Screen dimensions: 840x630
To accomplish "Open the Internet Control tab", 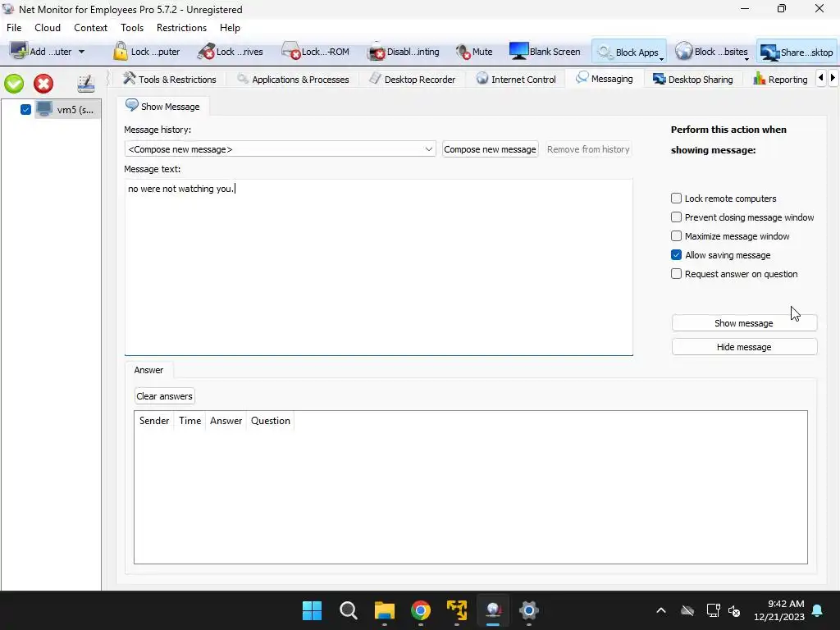I will tap(517, 80).
